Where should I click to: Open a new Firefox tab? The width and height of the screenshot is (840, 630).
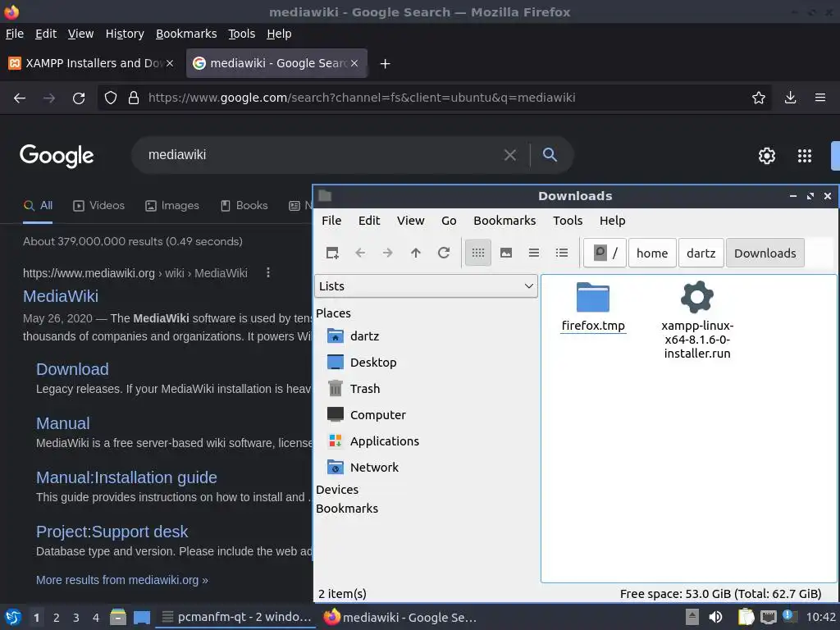(385, 64)
